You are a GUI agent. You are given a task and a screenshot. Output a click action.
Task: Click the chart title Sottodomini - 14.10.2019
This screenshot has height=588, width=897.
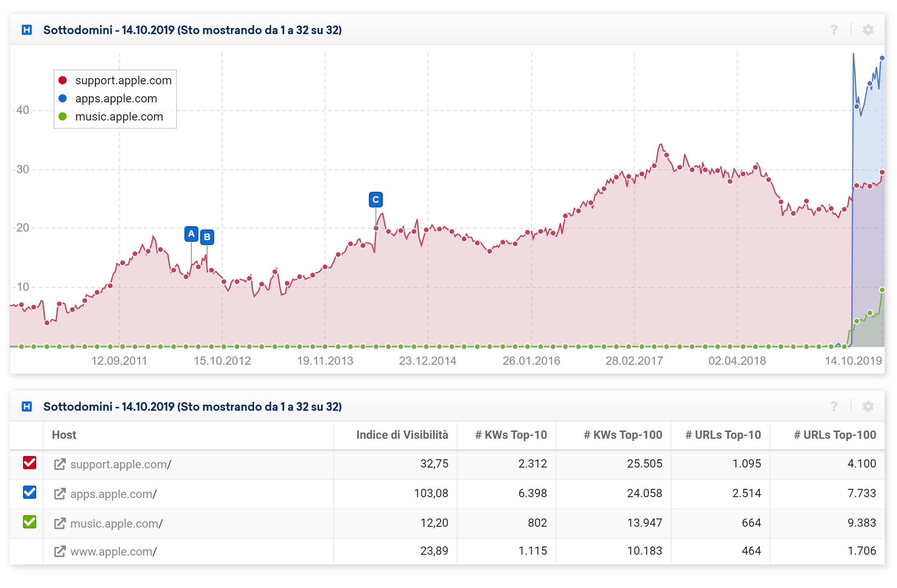[193, 30]
